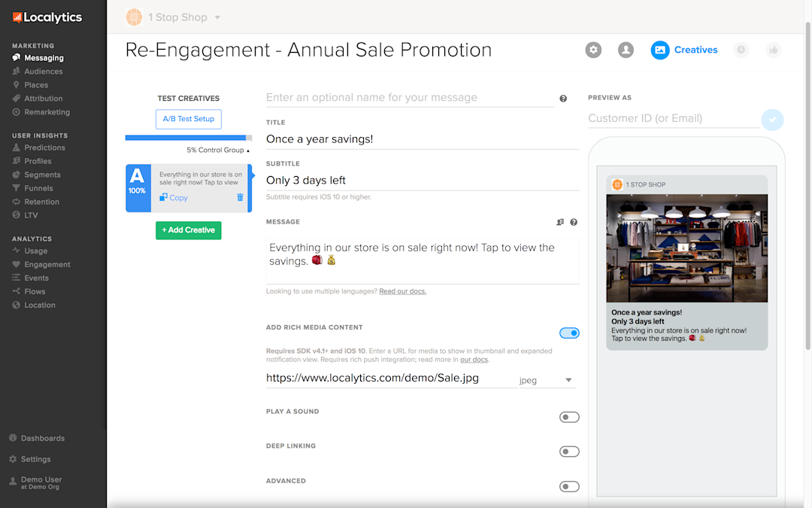
Task: Open Audiences in the sidebar
Action: (x=38, y=71)
